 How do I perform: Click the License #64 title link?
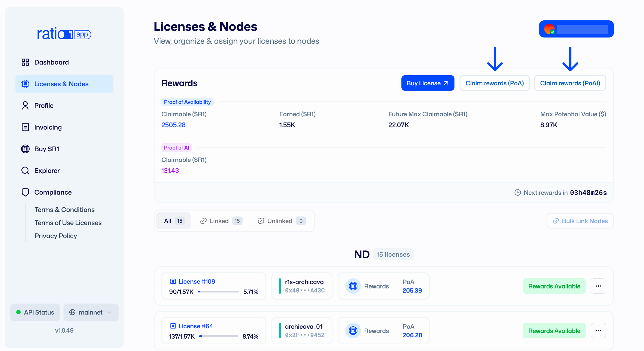[x=196, y=326]
